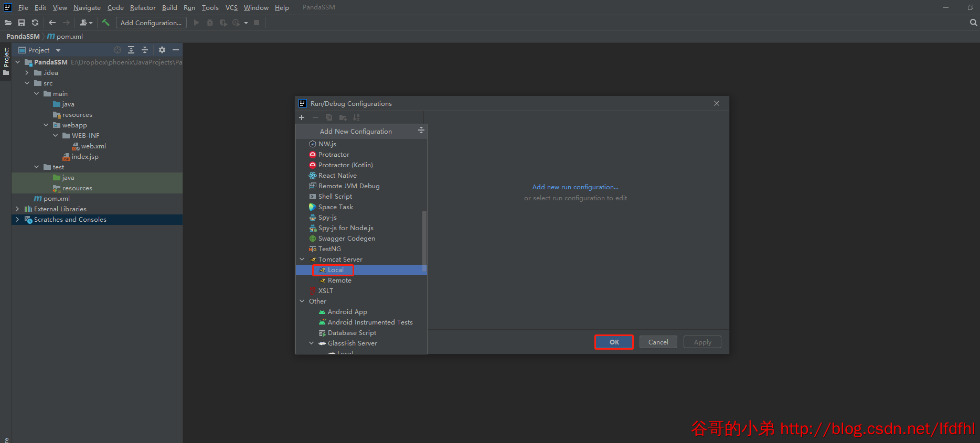
Task: Collapse the webapp folder
Action: point(46,125)
